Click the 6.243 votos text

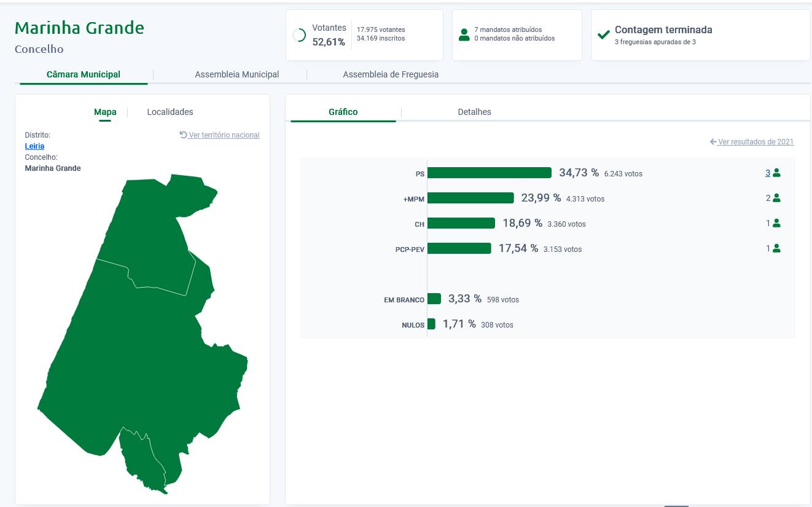(x=623, y=174)
